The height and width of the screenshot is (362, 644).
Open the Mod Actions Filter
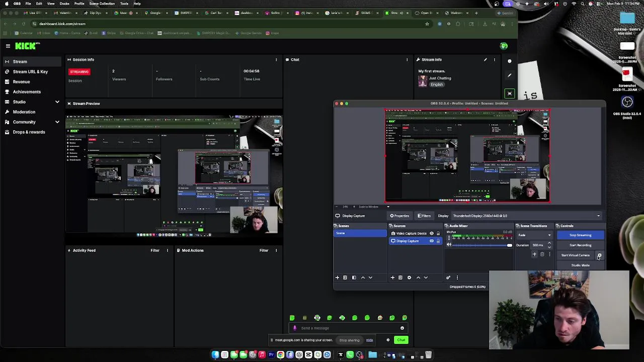click(x=264, y=250)
